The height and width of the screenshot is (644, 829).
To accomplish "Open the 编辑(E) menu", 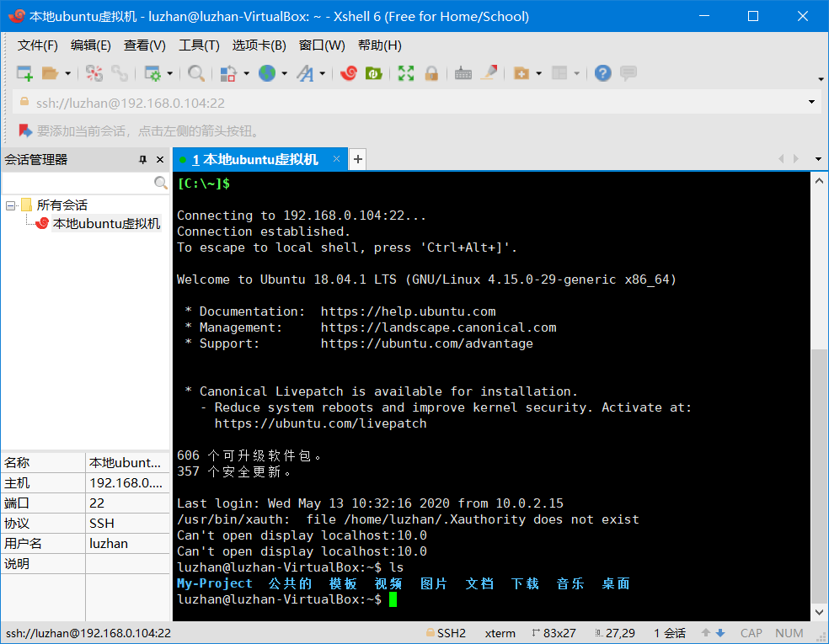I will [x=91, y=45].
